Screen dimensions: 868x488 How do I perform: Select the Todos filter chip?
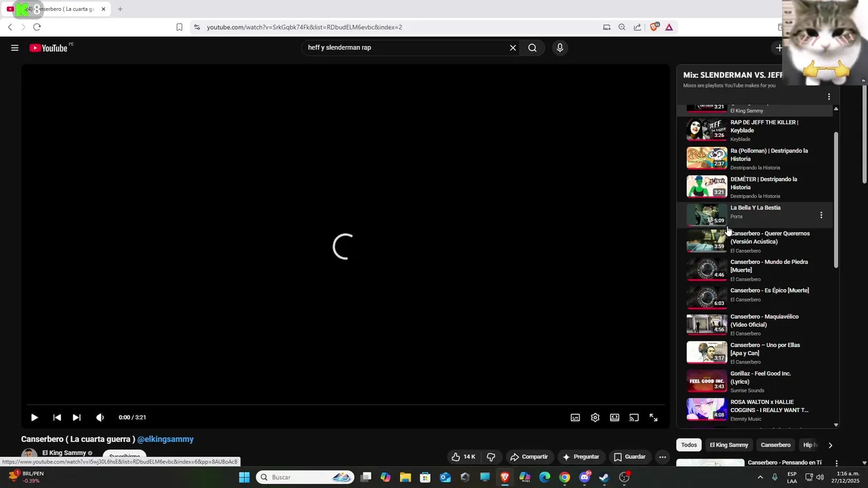[689, 445]
